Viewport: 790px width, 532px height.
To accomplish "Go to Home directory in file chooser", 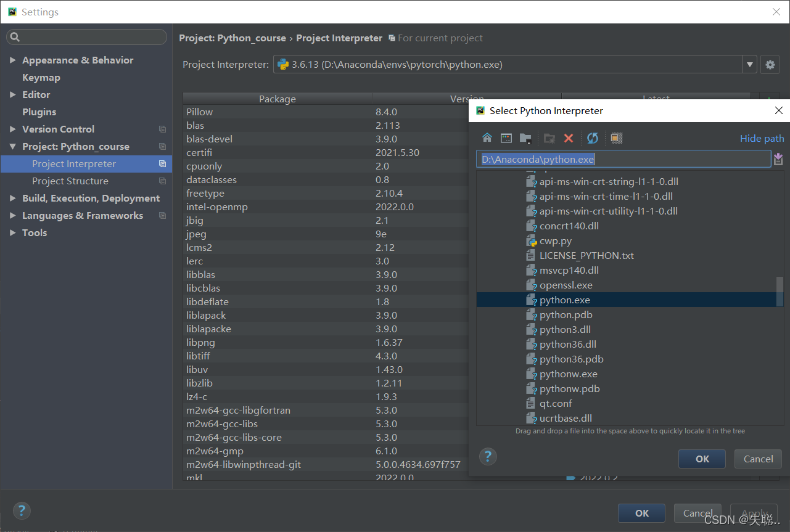I will tap(487, 138).
